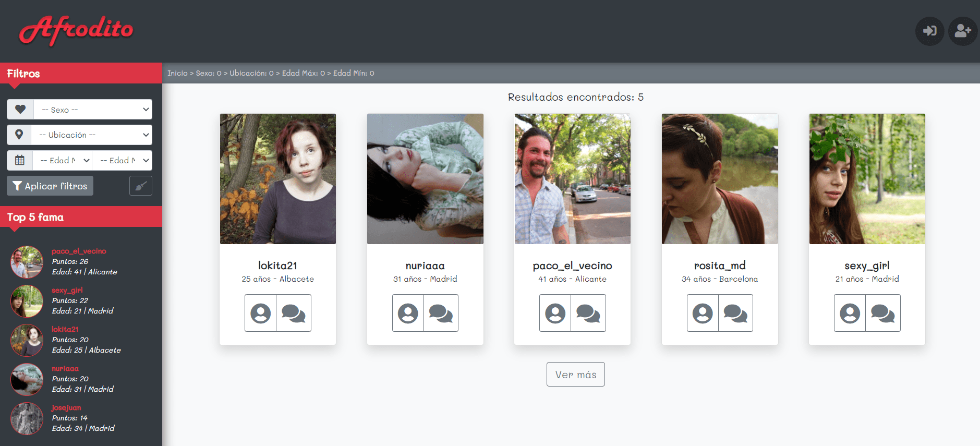Open chat with lokita21
The height and width of the screenshot is (446, 980).
point(294,313)
